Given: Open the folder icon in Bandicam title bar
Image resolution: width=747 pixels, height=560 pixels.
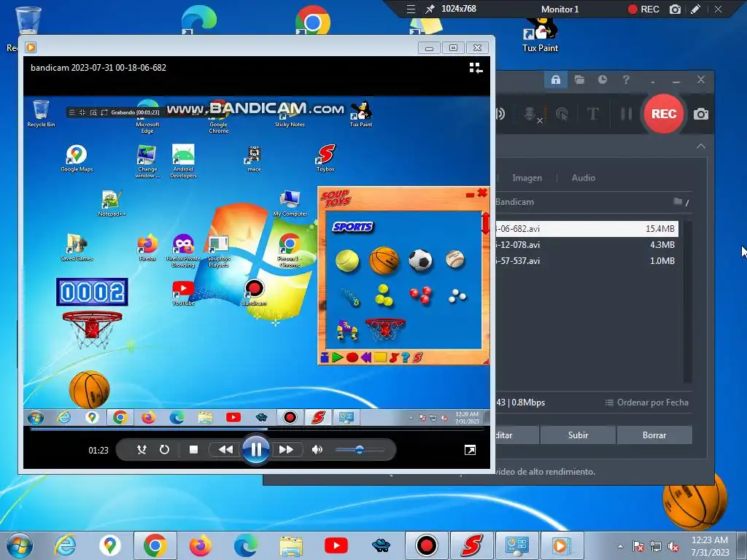Looking at the screenshot, I should [x=579, y=79].
